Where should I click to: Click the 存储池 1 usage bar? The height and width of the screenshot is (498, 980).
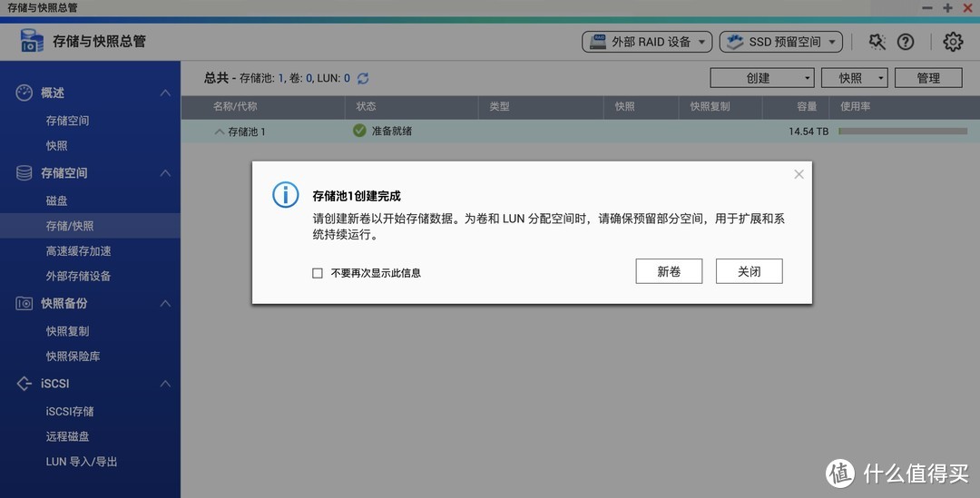pos(903,132)
